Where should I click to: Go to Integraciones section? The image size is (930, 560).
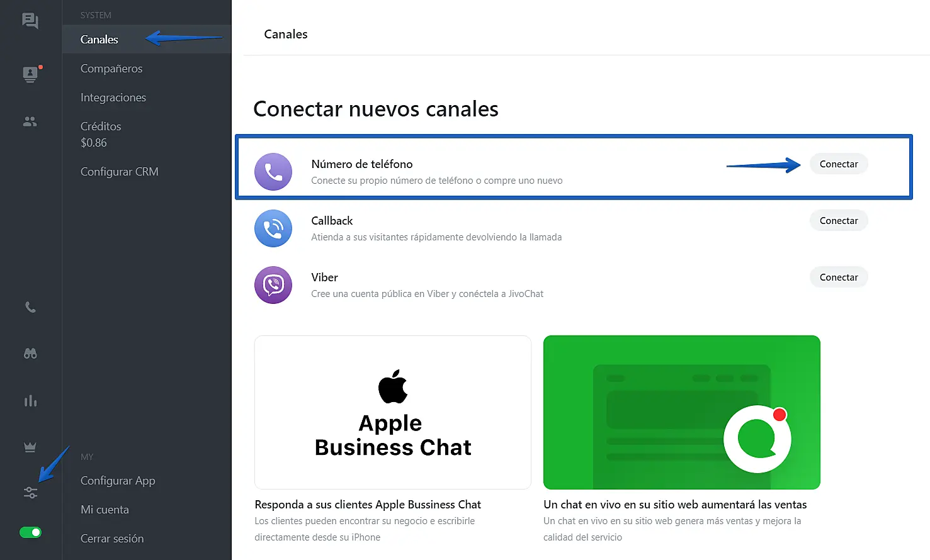tap(113, 98)
